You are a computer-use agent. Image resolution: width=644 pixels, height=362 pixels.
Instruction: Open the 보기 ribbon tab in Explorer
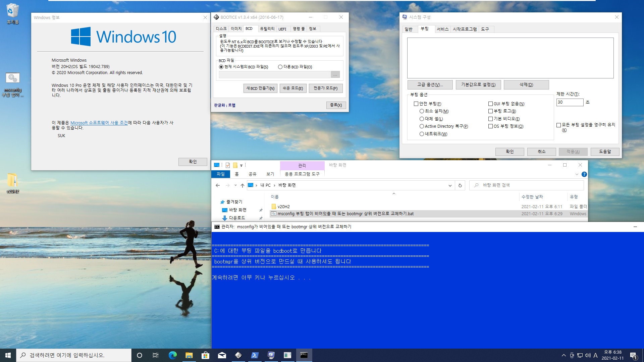point(270,174)
